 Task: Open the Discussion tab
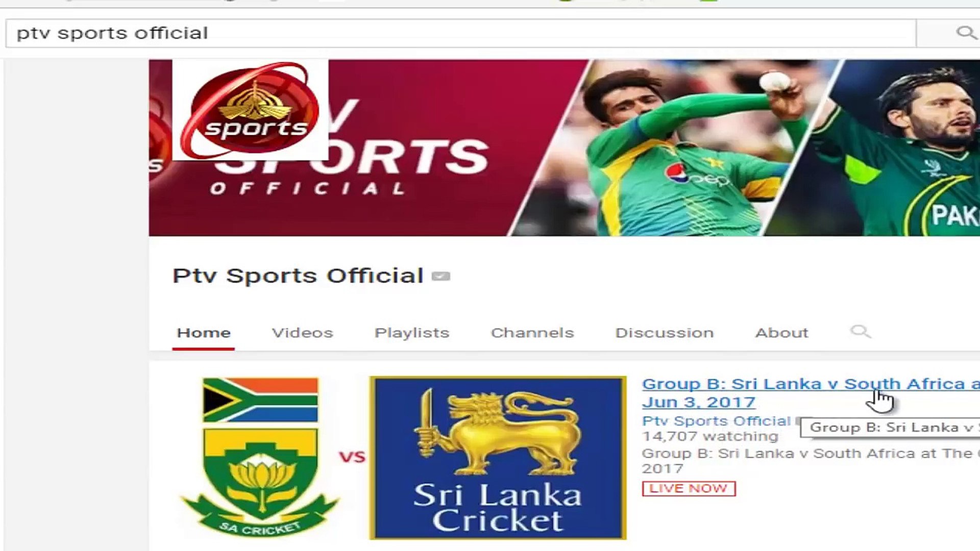point(664,332)
